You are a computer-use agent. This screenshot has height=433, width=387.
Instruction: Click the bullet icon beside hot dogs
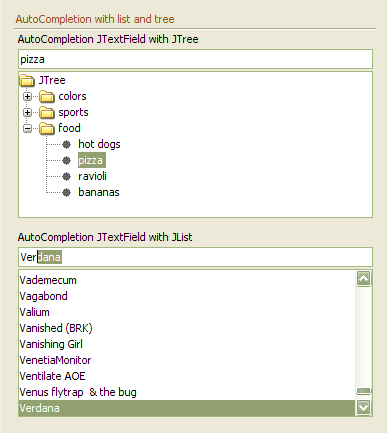[67, 144]
